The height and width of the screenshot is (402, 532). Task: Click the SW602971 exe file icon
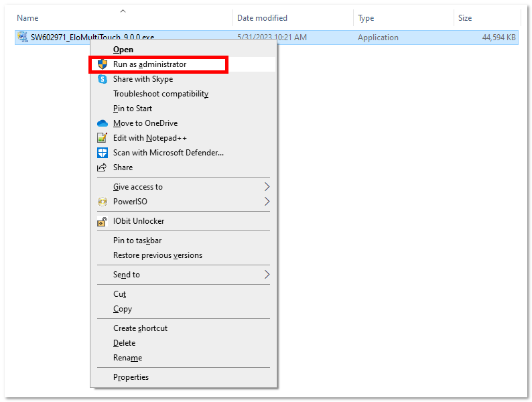[22, 37]
